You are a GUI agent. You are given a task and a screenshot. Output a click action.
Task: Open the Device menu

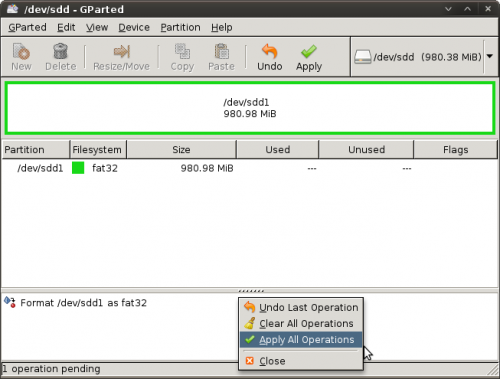click(134, 27)
